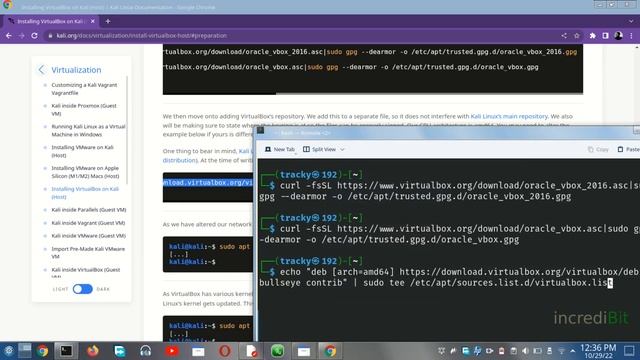Open Installing VMware on Kali (Host)
640x360 pixels.
pyautogui.click(x=82, y=151)
